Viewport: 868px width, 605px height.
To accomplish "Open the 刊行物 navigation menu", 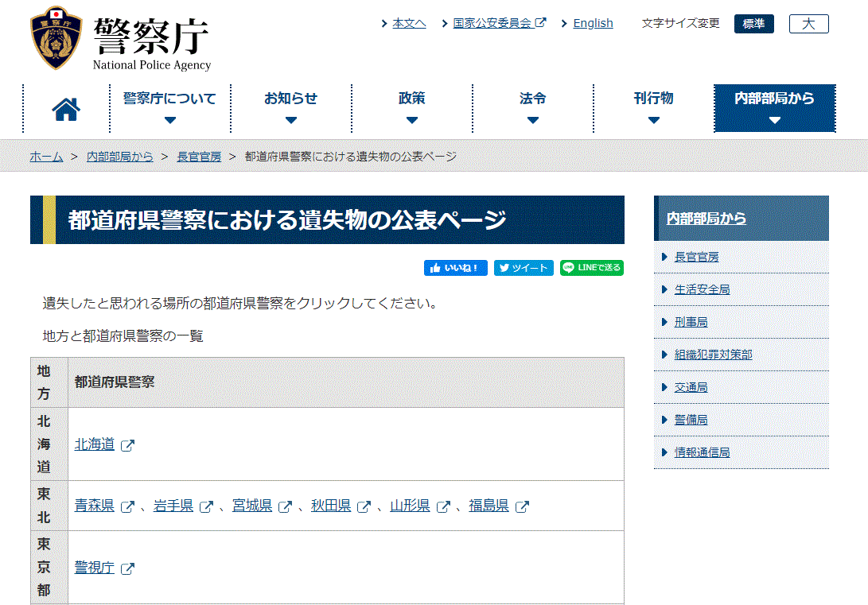I will pyautogui.click(x=653, y=108).
